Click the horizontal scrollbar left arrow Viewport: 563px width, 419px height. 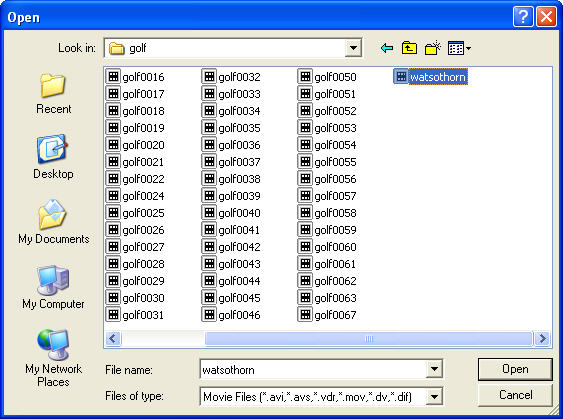113,339
